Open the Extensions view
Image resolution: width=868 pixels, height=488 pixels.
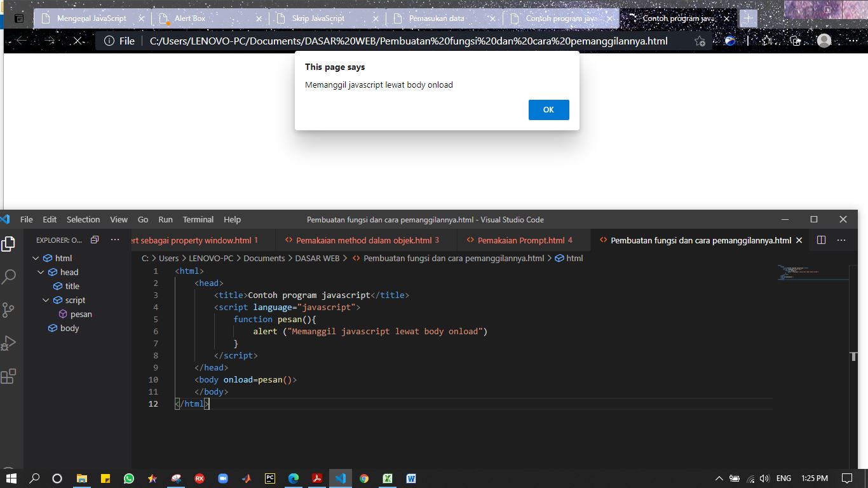point(10,376)
